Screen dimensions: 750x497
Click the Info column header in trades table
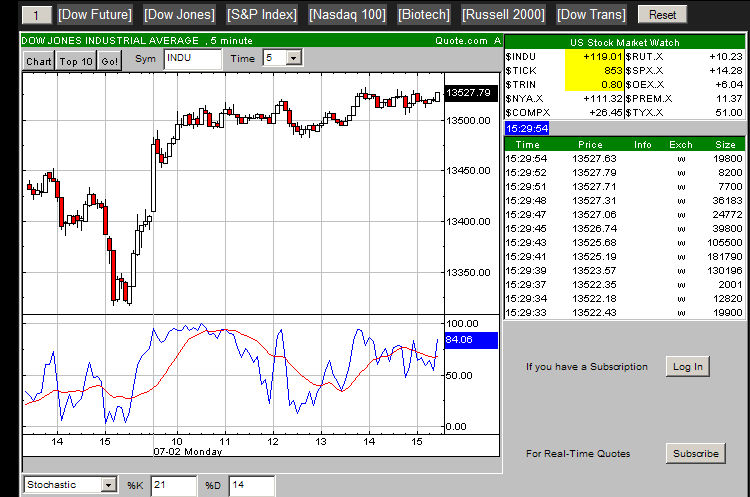click(x=642, y=144)
